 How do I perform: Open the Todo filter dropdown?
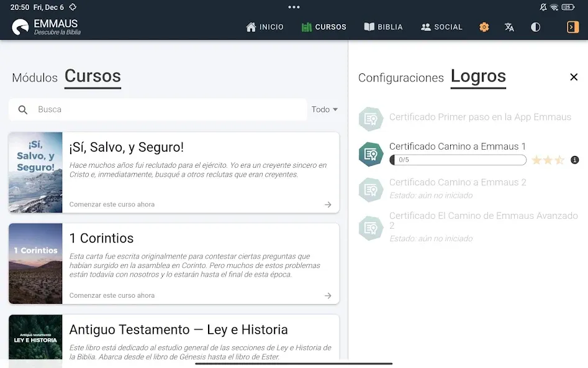pyautogui.click(x=324, y=109)
